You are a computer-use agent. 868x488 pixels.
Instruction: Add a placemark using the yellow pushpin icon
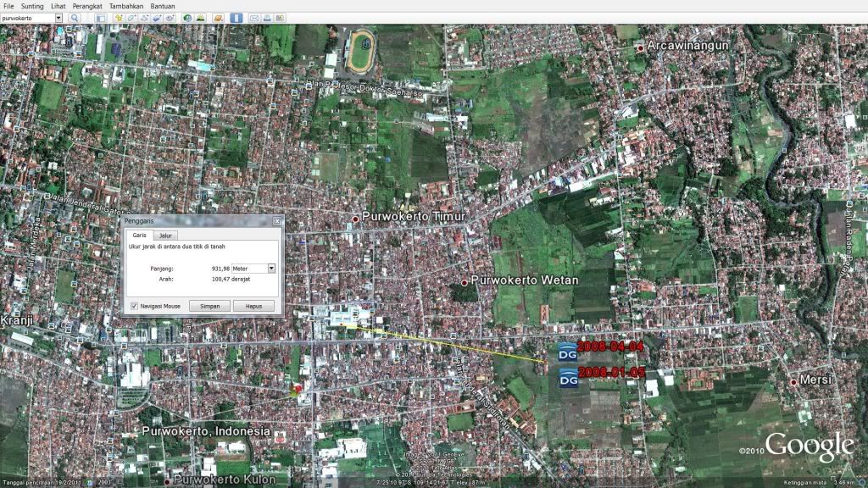pos(119,19)
